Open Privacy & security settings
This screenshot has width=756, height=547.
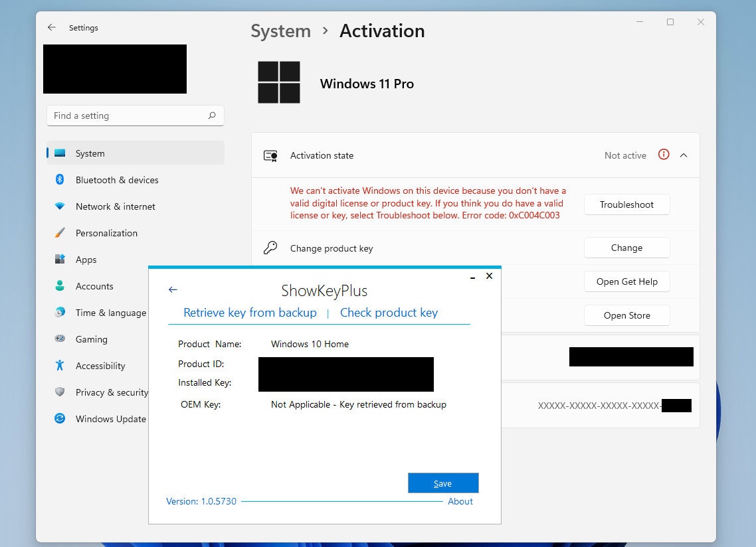click(98, 392)
